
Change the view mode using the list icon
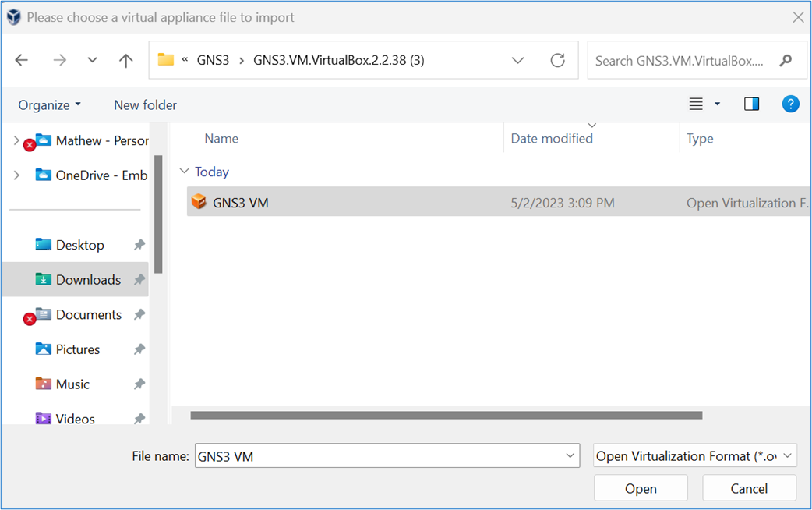tap(697, 103)
